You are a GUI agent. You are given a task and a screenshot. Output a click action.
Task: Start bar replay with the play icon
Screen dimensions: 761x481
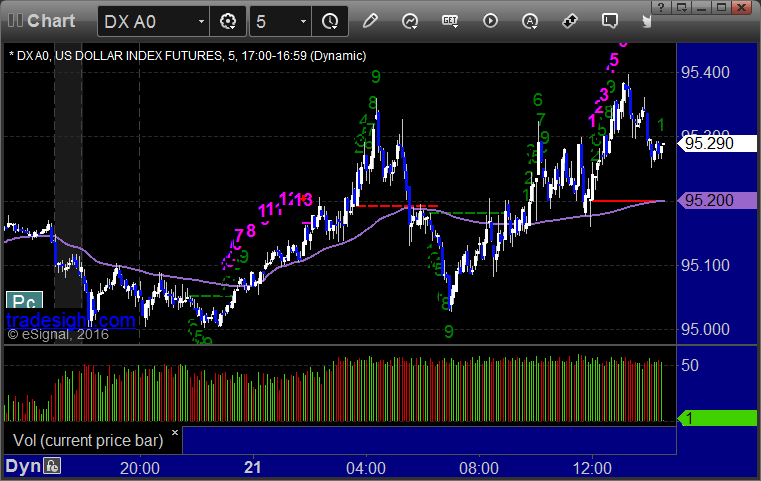point(490,21)
